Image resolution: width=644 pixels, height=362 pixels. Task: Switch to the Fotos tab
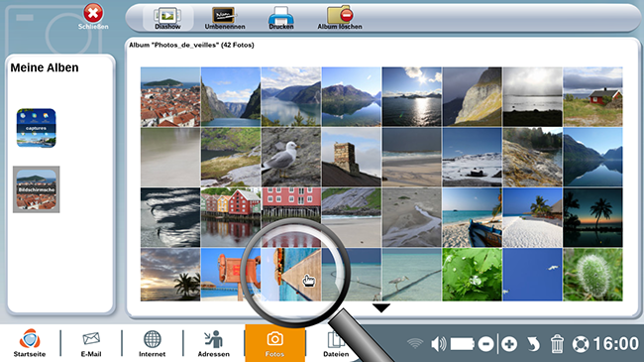(x=274, y=343)
